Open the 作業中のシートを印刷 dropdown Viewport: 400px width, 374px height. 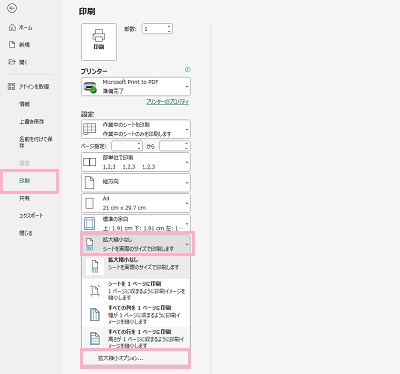[136, 129]
